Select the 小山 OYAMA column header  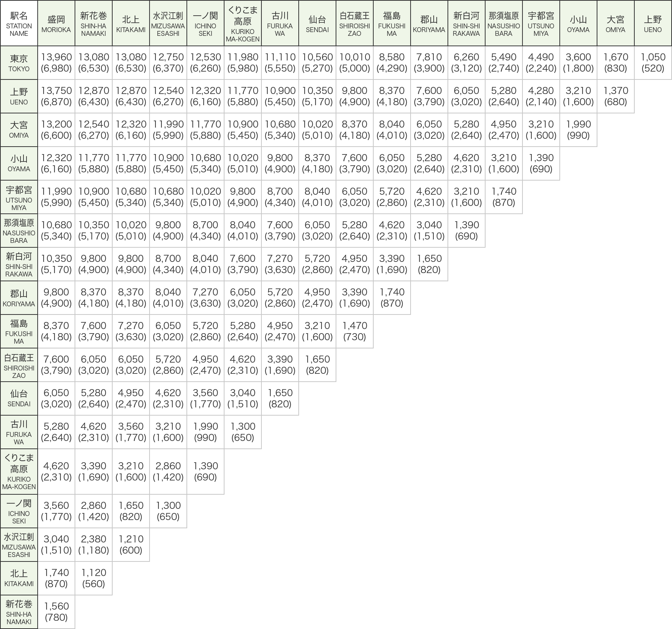(x=578, y=23)
